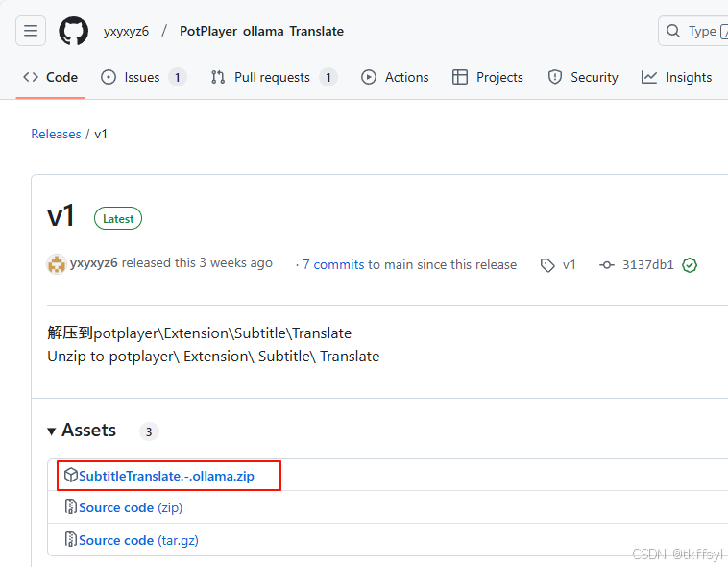Go to the GitHub homepage logo
This screenshot has width=728, height=567.
(73, 31)
